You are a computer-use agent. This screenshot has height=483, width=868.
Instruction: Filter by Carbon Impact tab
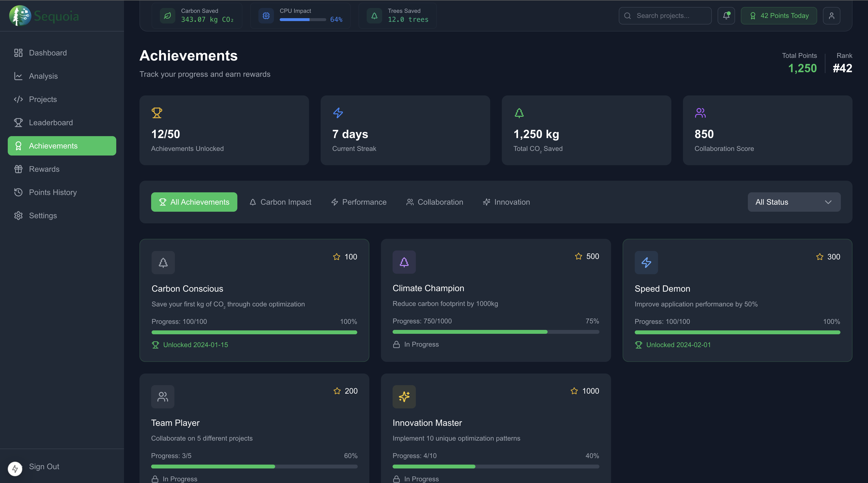click(x=280, y=202)
